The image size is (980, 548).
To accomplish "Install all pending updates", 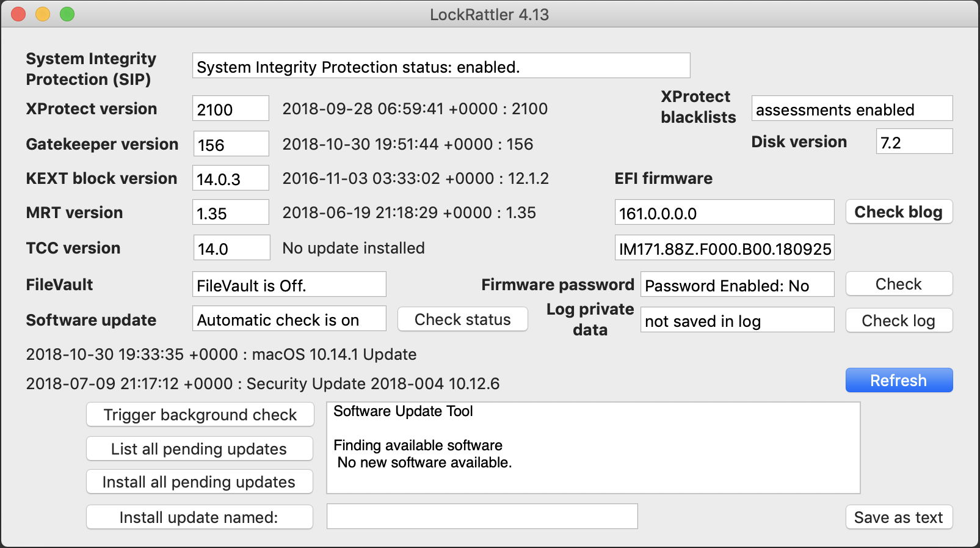I will 200,482.
